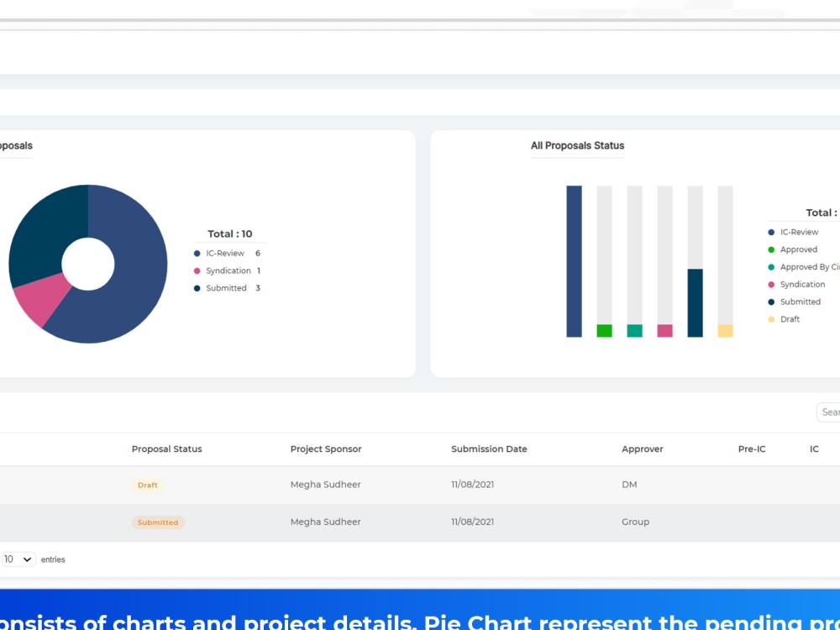Click the green Approved bar
The height and width of the screenshot is (630, 840).
(x=604, y=330)
